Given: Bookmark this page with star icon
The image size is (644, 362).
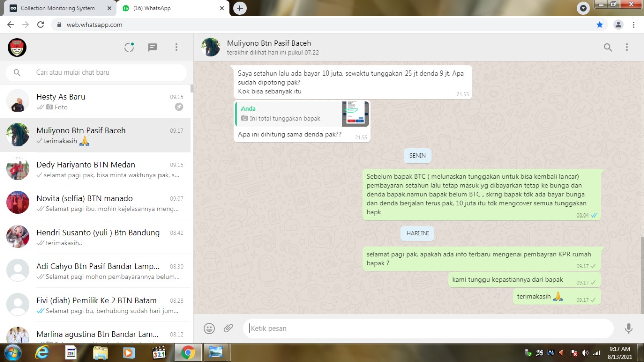Looking at the screenshot, I should 600,25.
